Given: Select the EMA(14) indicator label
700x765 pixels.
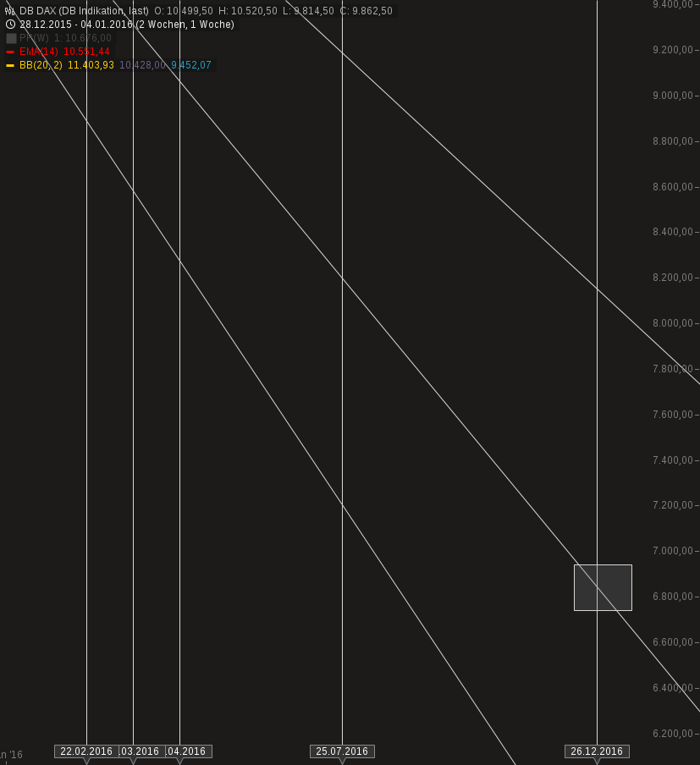Looking at the screenshot, I should [x=39, y=52].
